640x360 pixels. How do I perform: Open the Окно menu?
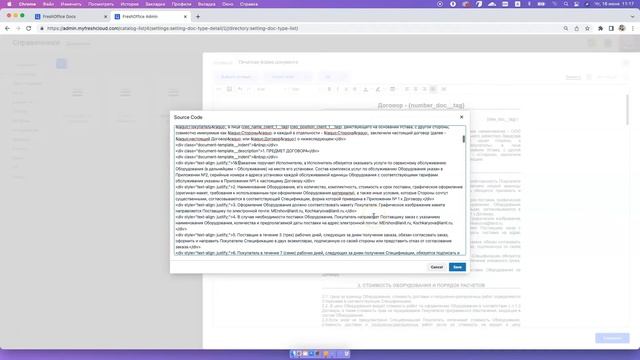pos(228,4)
